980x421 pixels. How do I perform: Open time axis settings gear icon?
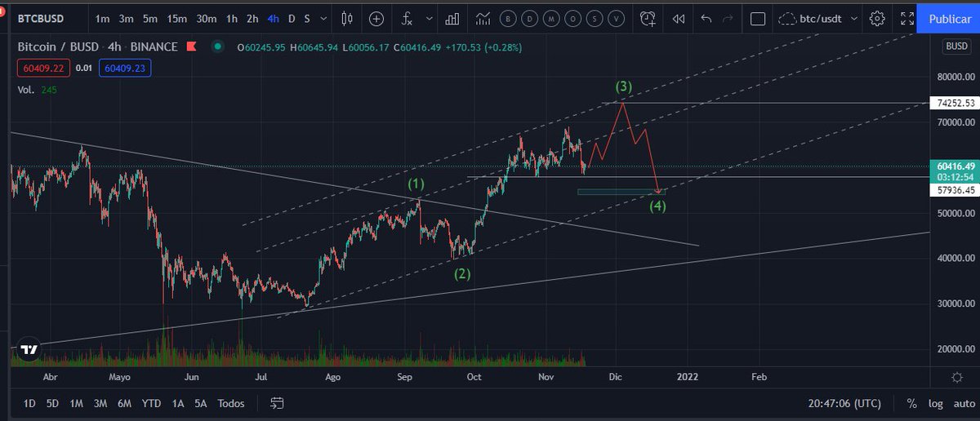pyautogui.click(x=956, y=377)
